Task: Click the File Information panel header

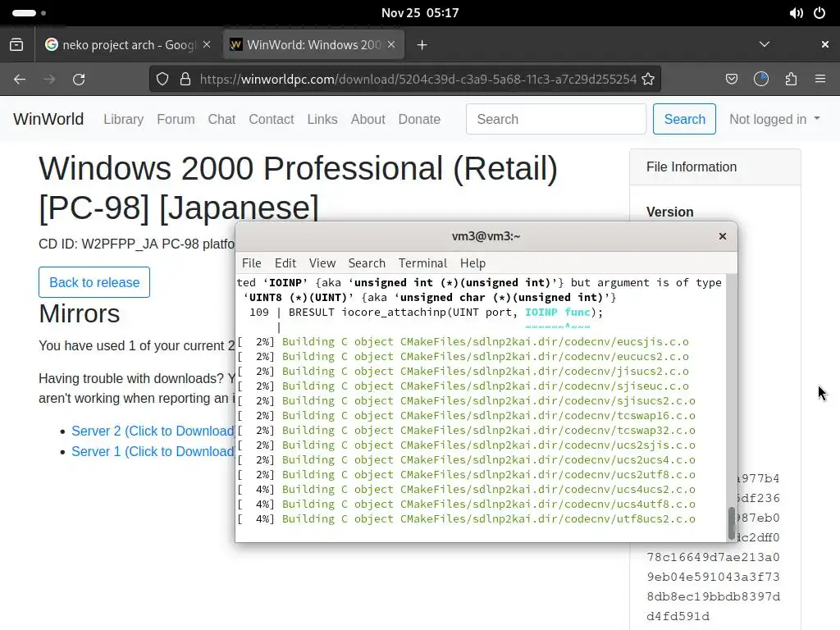Action: [715, 167]
